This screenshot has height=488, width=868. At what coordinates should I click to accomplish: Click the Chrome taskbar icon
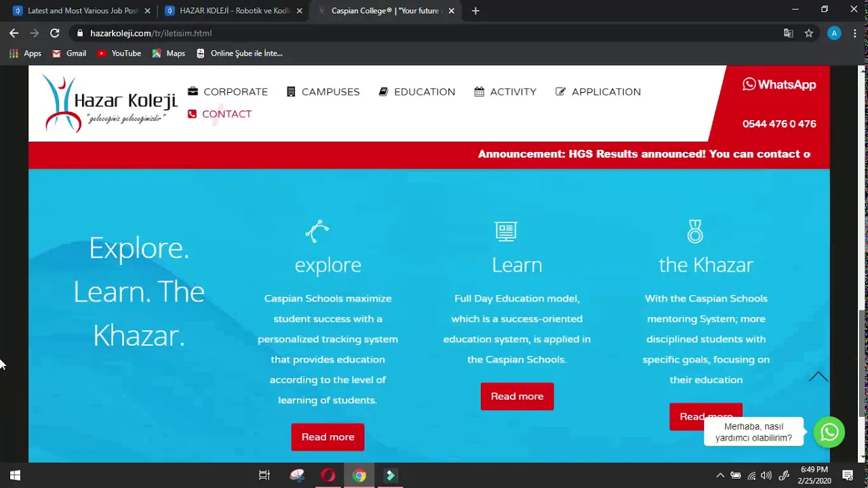(359, 475)
